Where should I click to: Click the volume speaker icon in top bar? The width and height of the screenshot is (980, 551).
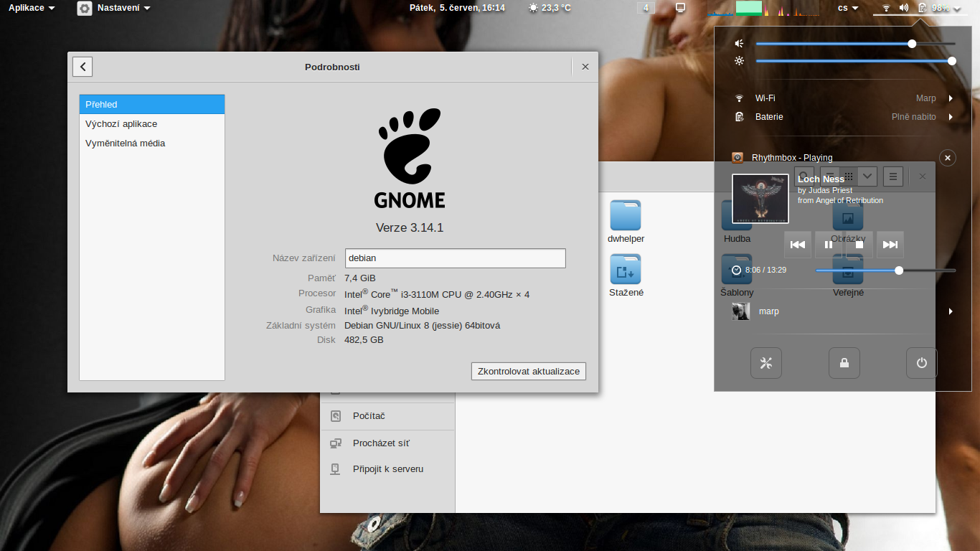tap(904, 8)
